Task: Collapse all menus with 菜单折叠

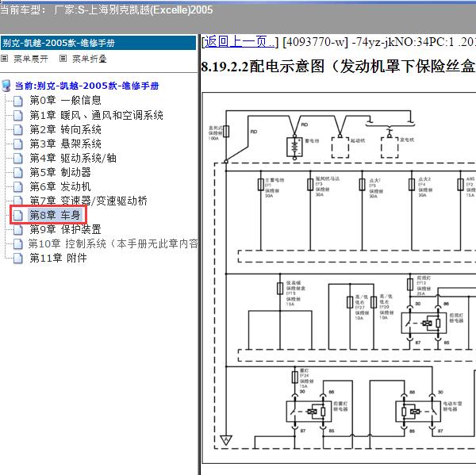Action: (89, 59)
